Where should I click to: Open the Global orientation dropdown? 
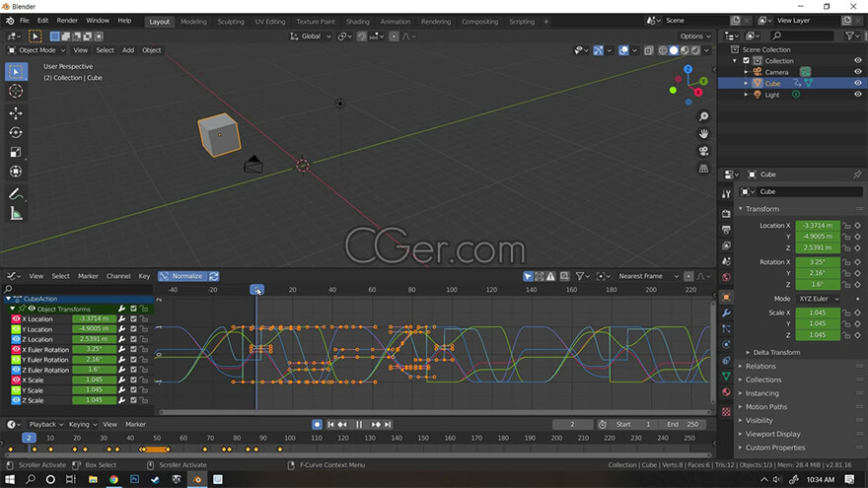311,36
